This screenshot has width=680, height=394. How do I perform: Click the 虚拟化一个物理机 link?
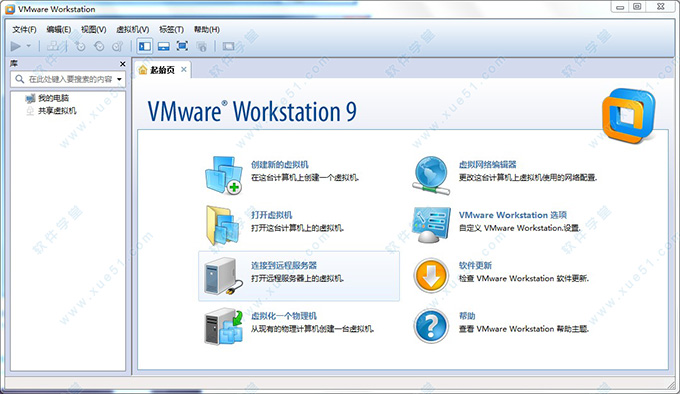click(x=284, y=316)
